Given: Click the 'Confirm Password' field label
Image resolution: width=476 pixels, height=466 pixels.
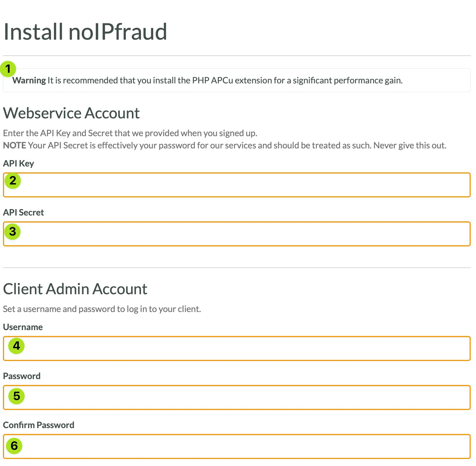Looking at the screenshot, I should tap(38, 425).
